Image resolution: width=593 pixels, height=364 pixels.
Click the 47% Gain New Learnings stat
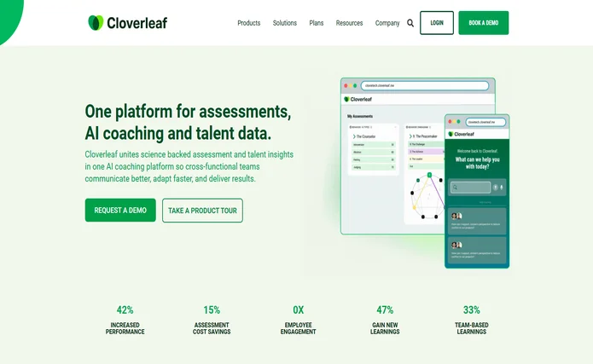(385, 320)
